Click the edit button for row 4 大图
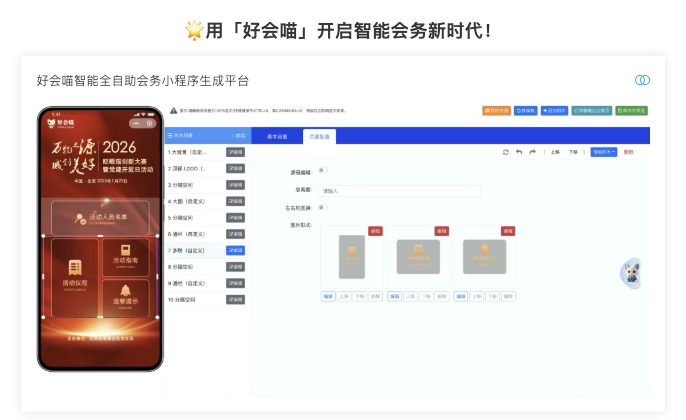 [235, 201]
